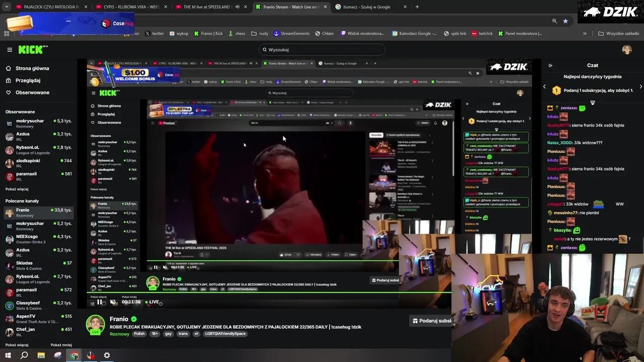This screenshot has height=362, width=644.
Task: Expand Pokaż więcej under Polecane kanały
Action: (x=17, y=345)
